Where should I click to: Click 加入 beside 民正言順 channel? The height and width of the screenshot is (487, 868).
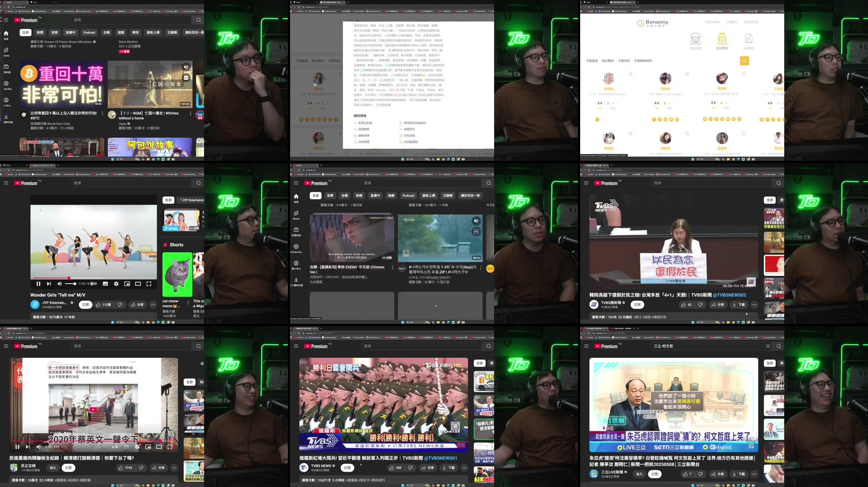[x=53, y=468]
